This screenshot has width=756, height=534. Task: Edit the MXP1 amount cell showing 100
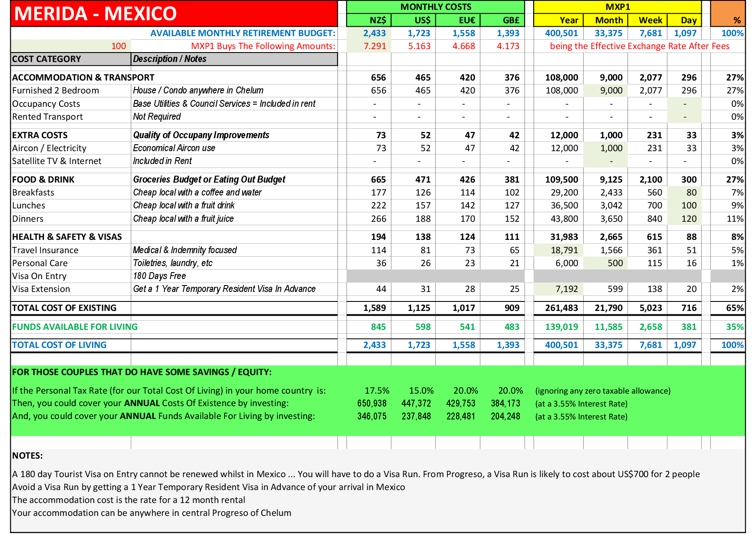coord(71,46)
